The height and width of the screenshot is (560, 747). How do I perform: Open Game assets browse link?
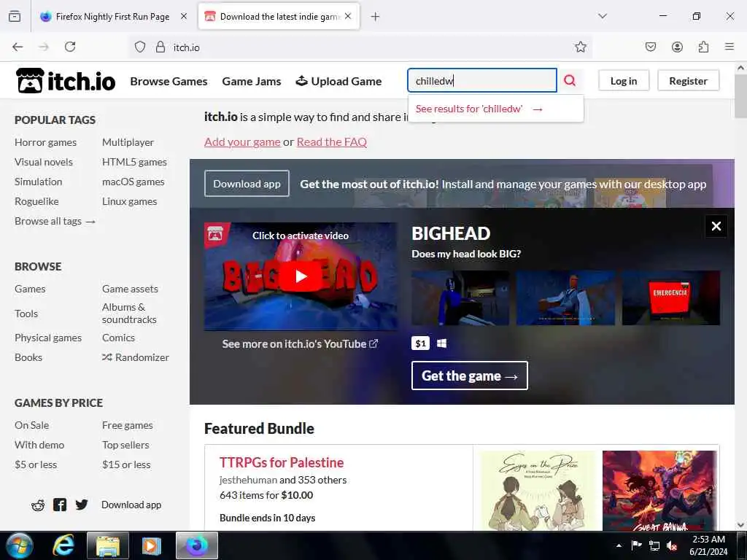point(130,289)
